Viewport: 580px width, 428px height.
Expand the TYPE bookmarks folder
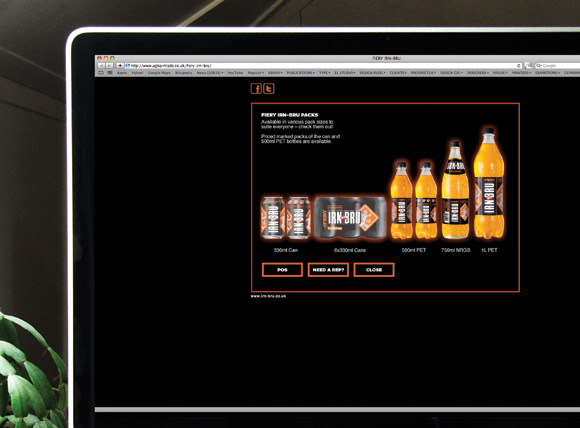tap(324, 73)
